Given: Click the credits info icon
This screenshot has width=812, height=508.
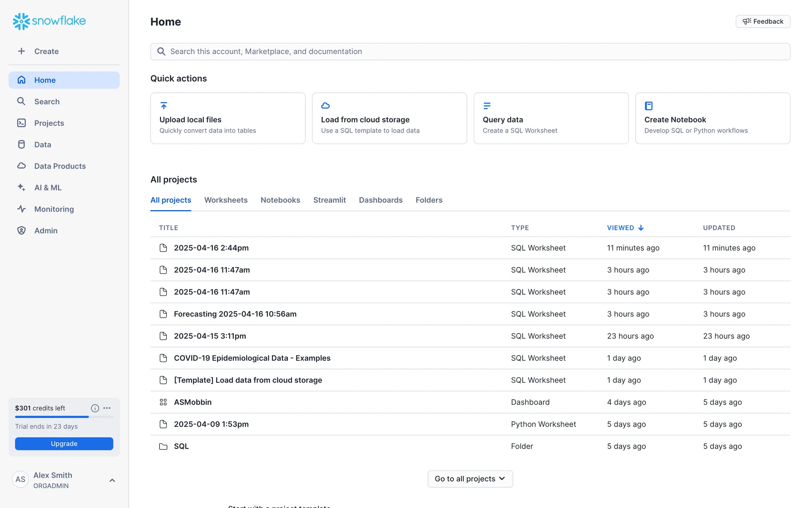Looking at the screenshot, I should coord(95,408).
